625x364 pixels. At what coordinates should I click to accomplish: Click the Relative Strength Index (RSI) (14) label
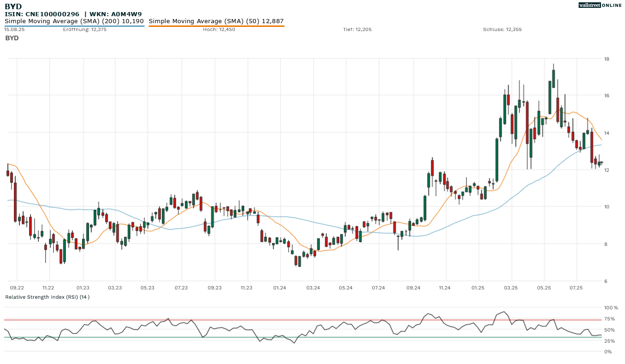pyautogui.click(x=47, y=297)
